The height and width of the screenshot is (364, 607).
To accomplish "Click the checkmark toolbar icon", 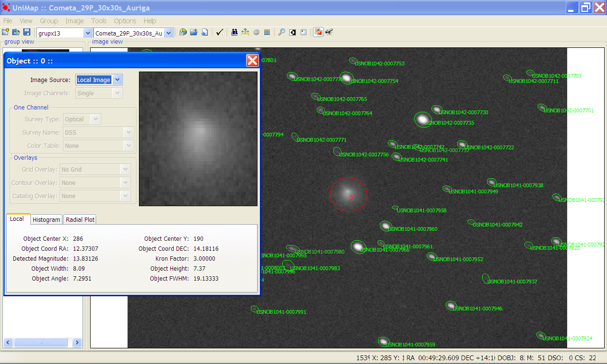I will (x=219, y=32).
